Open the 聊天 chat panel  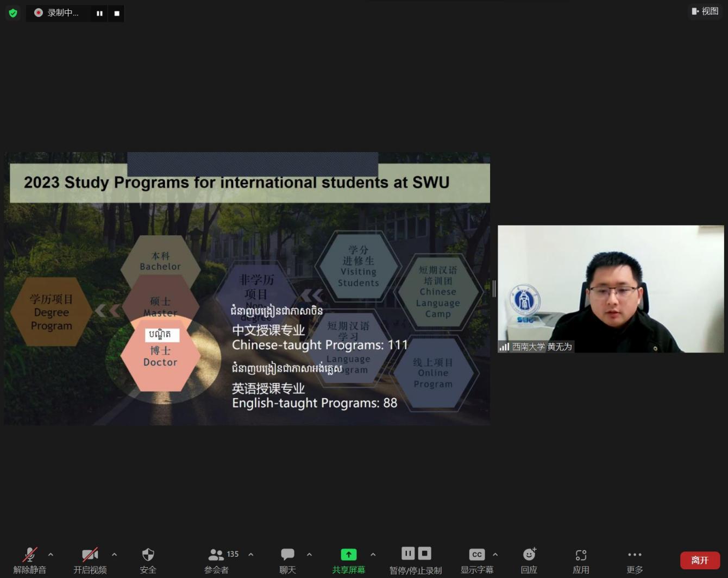pos(287,560)
